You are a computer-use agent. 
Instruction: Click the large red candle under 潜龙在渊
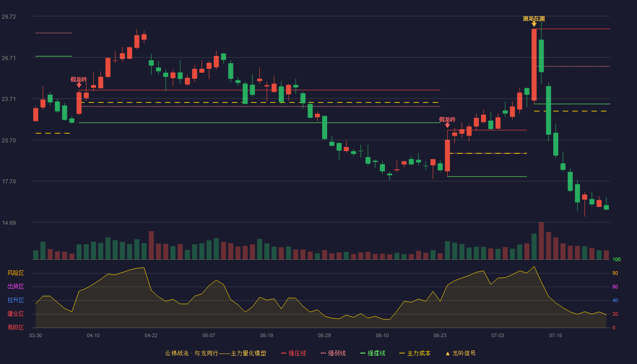[534, 65]
